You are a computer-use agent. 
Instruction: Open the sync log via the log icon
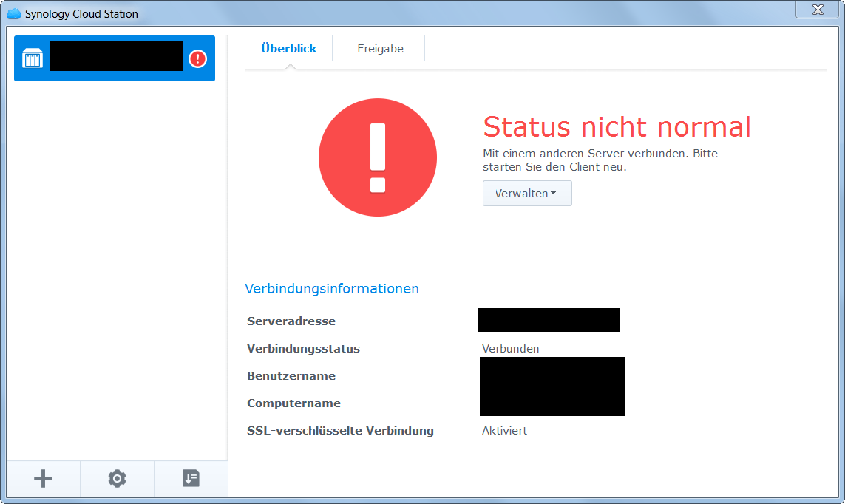[191, 479]
